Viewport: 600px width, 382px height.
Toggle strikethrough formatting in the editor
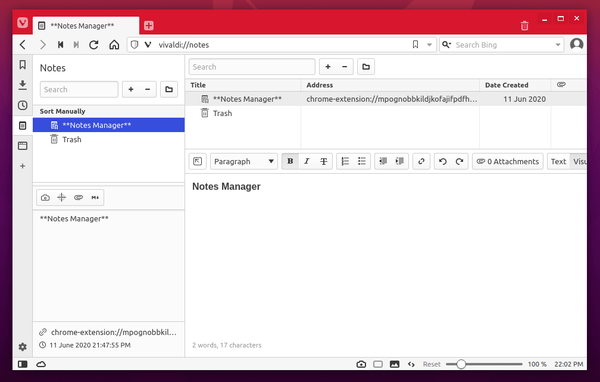324,161
